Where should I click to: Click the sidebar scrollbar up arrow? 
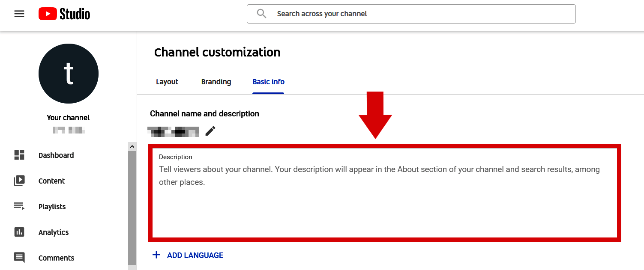click(x=132, y=146)
